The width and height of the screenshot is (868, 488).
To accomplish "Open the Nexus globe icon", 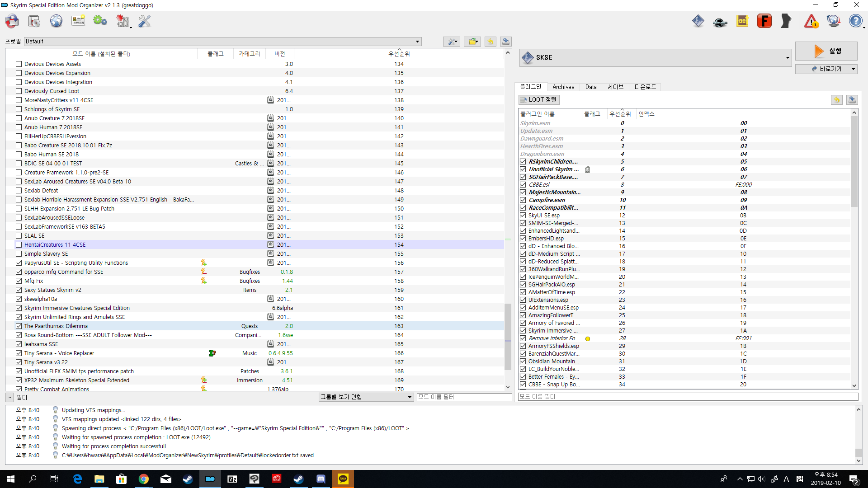I will [56, 21].
